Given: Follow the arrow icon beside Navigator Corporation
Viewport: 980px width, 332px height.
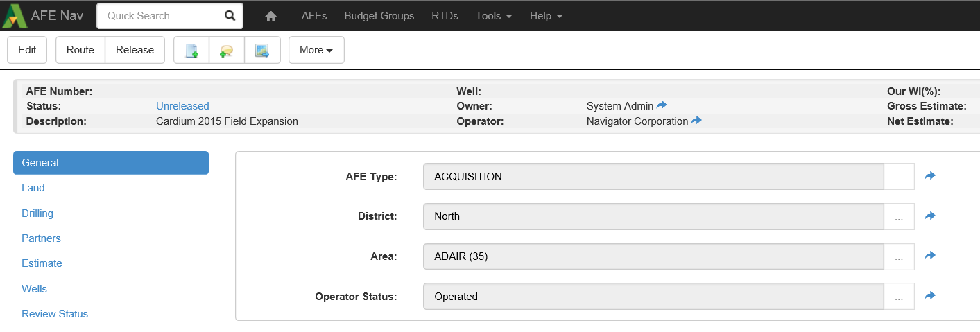Looking at the screenshot, I should pyautogui.click(x=696, y=121).
